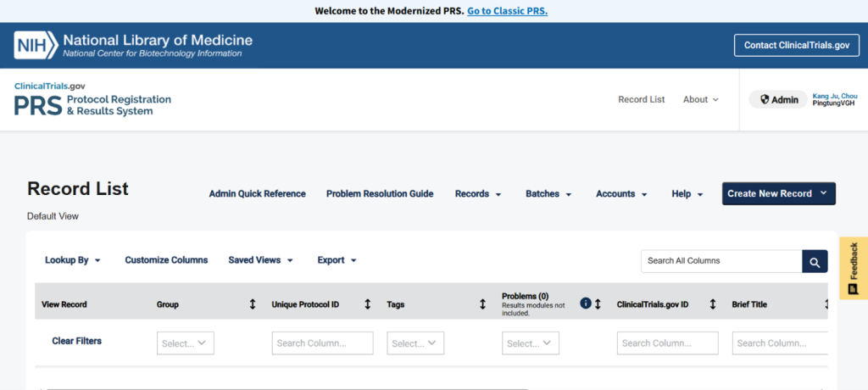The width and height of the screenshot is (868, 390).
Task: Click Clear Filters
Action: (77, 341)
